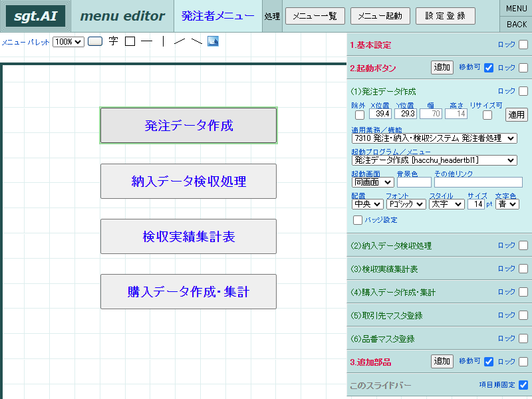The width and height of the screenshot is (532, 399).
Task: Open 文字色 青 dropdown
Action: tap(507, 204)
